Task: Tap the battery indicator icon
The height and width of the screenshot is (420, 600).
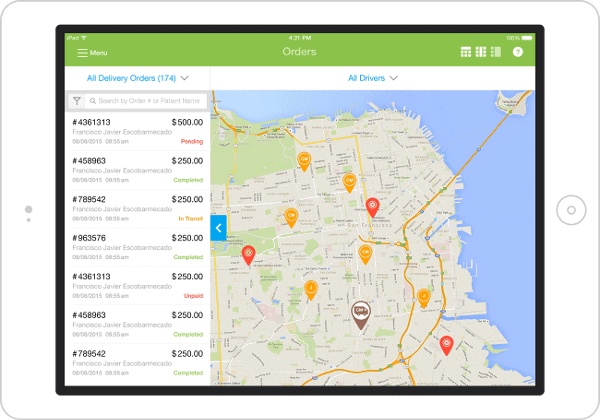Action: coord(527,38)
